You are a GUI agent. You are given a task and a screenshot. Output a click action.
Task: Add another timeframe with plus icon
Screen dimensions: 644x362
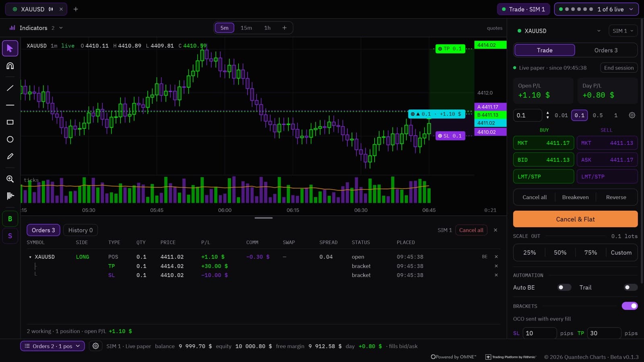pos(285,28)
